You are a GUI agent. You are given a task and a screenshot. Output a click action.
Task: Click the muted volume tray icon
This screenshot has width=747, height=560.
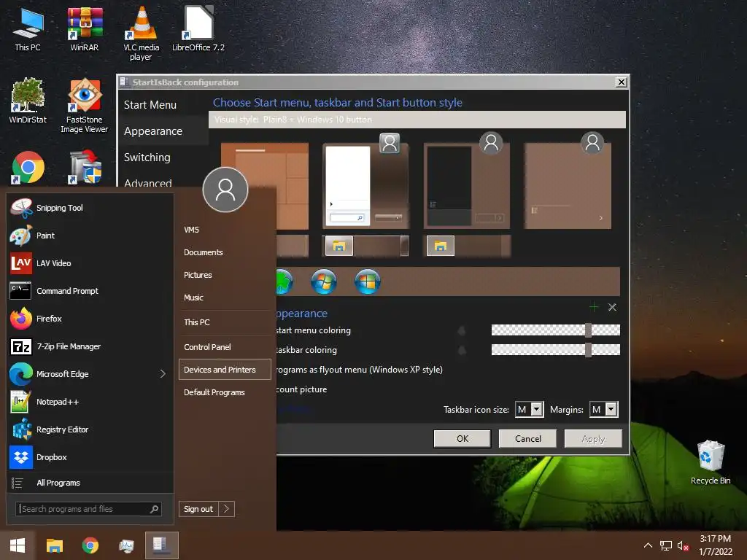click(x=683, y=545)
